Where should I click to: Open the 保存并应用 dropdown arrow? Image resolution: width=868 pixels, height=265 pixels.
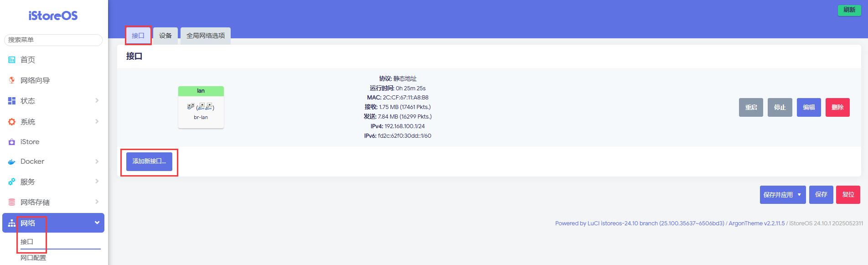[799, 194]
